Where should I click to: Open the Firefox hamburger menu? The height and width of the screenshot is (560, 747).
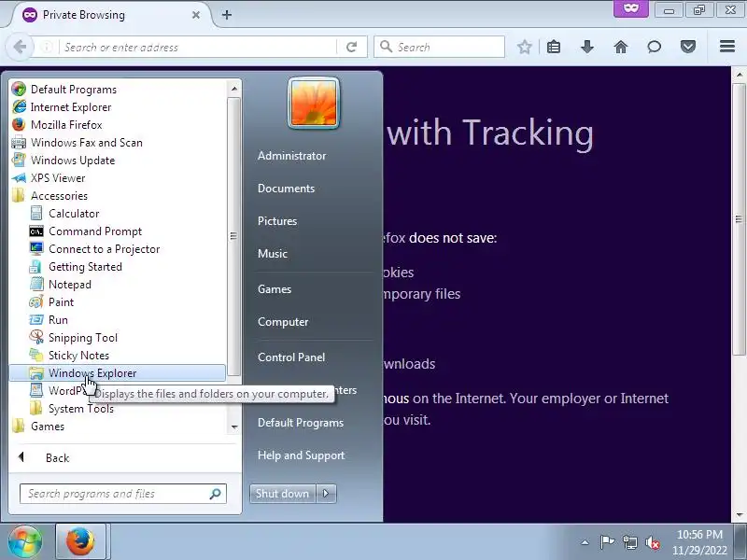point(727,46)
